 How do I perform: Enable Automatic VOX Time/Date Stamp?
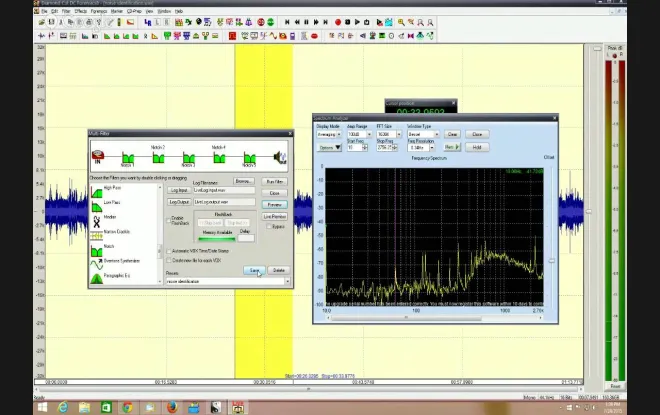tap(169, 251)
